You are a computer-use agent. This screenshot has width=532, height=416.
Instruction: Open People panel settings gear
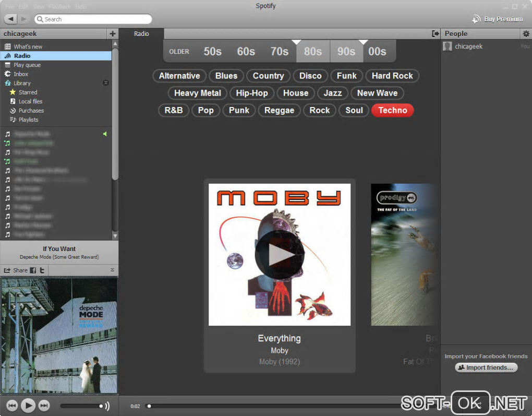click(x=526, y=33)
